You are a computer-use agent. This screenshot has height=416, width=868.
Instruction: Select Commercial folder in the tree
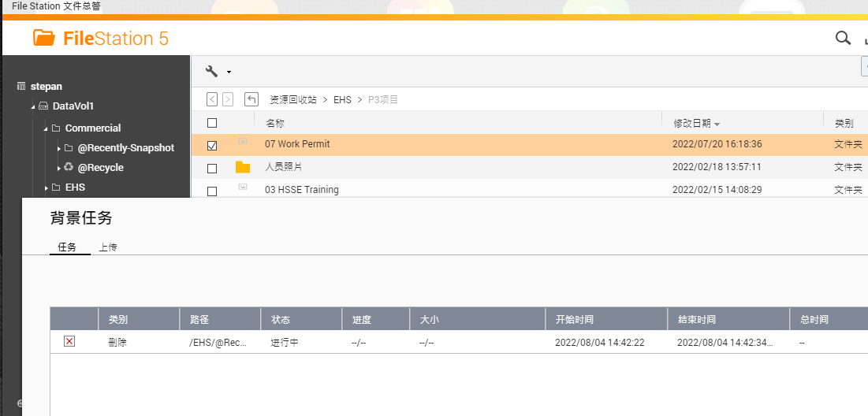[x=93, y=128]
